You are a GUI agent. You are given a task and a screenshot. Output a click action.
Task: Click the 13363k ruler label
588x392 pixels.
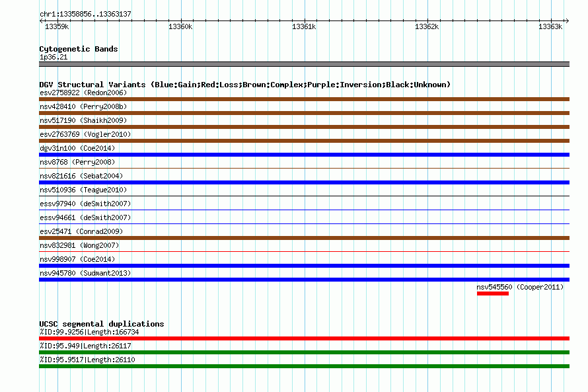click(x=550, y=26)
